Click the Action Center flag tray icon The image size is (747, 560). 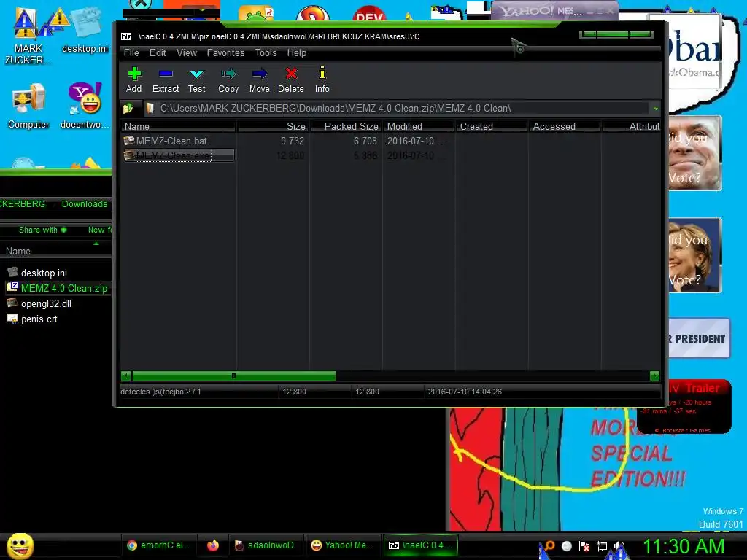click(584, 546)
